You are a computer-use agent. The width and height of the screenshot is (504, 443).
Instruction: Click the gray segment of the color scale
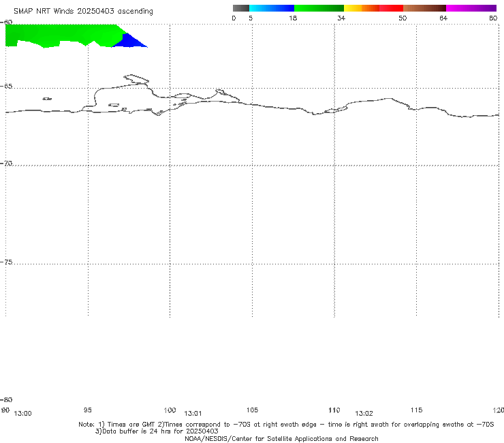point(240,8)
